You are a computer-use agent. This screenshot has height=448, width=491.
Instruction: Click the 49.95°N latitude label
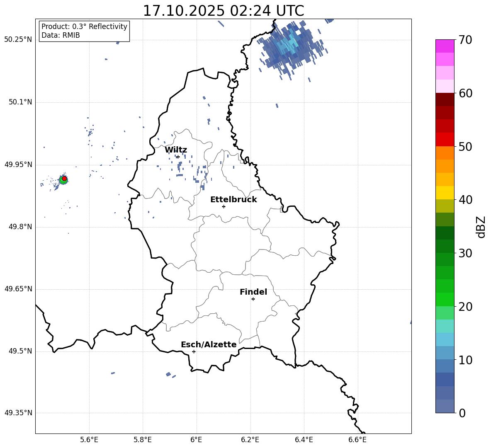pos(18,165)
